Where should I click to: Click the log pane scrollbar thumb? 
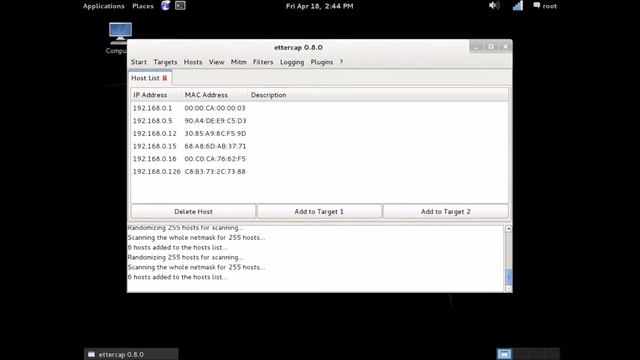pos(509,277)
